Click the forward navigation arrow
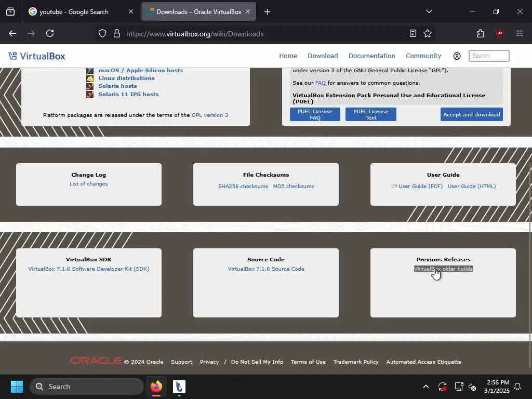Image resolution: width=532 pixels, height=399 pixels. [31, 33]
